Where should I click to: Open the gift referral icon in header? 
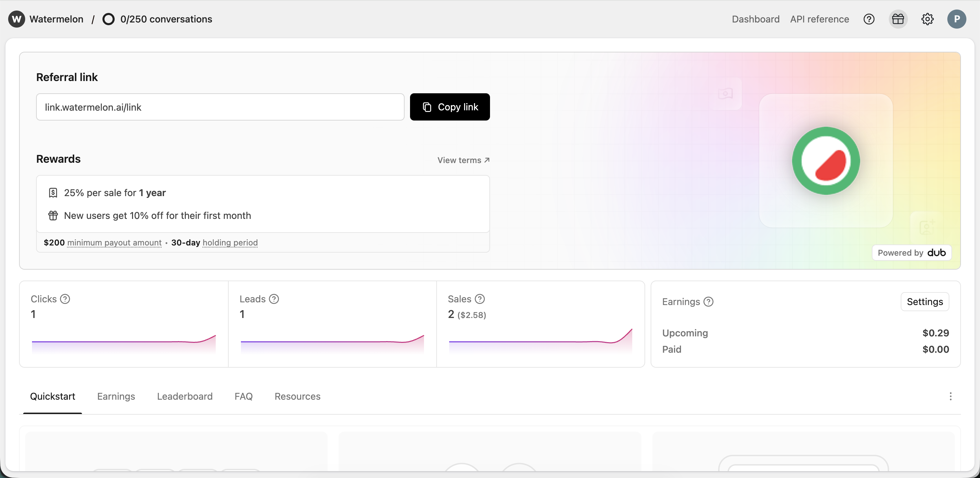tap(898, 19)
